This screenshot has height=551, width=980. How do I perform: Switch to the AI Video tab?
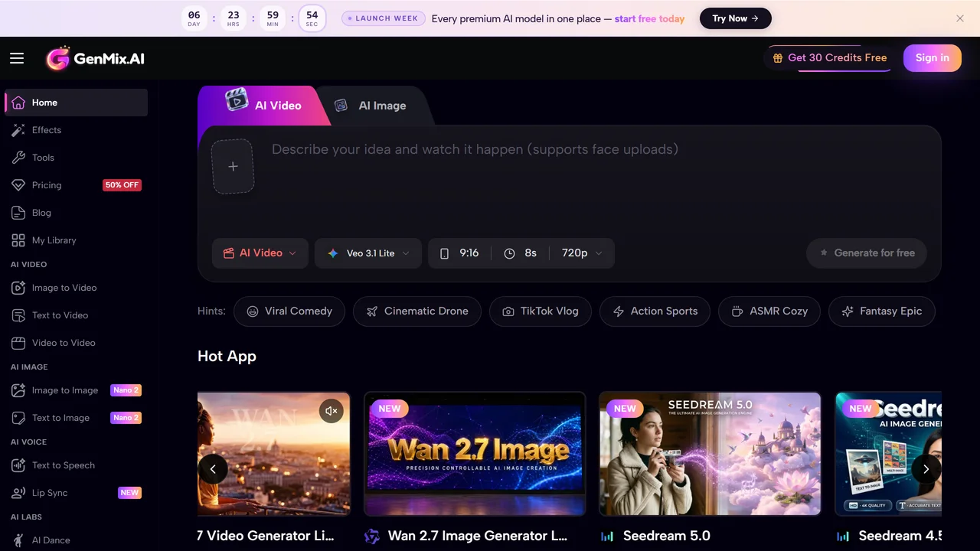[263, 105]
